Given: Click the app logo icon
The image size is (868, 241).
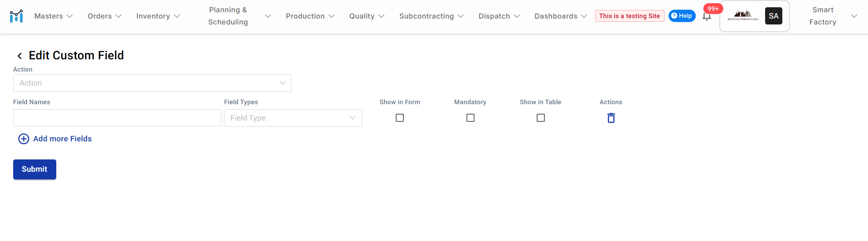Looking at the screenshot, I should (16, 16).
